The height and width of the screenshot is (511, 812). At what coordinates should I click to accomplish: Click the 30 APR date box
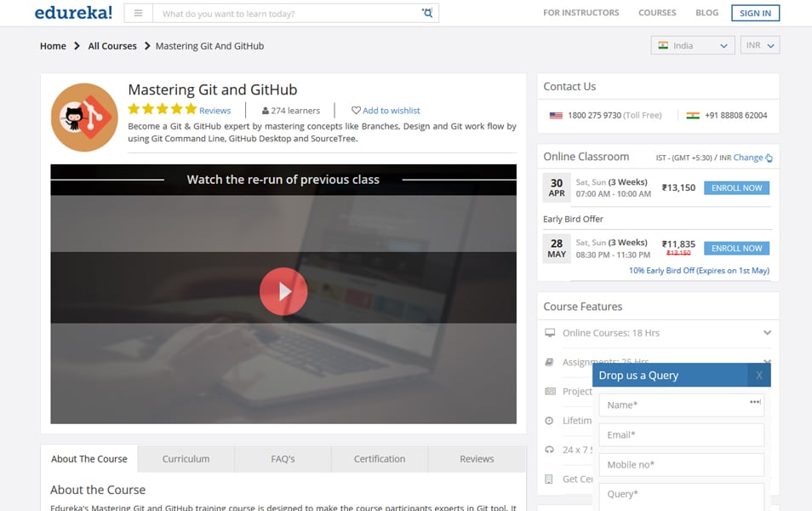[x=556, y=187]
